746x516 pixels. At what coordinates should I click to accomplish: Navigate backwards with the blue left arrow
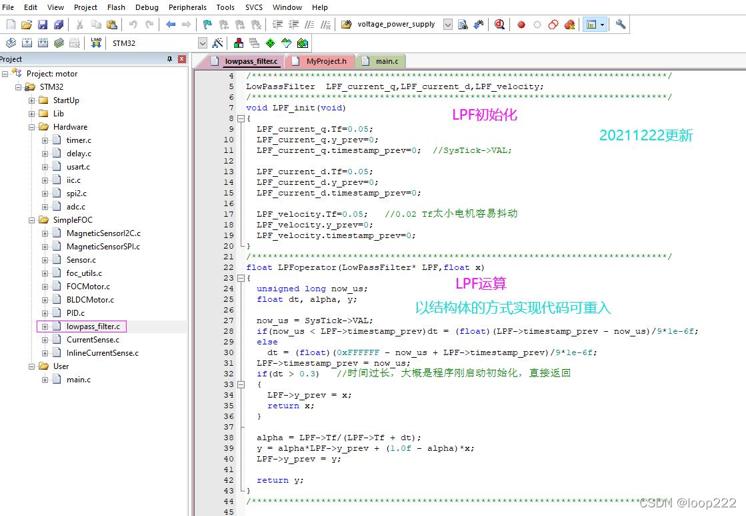[x=170, y=25]
